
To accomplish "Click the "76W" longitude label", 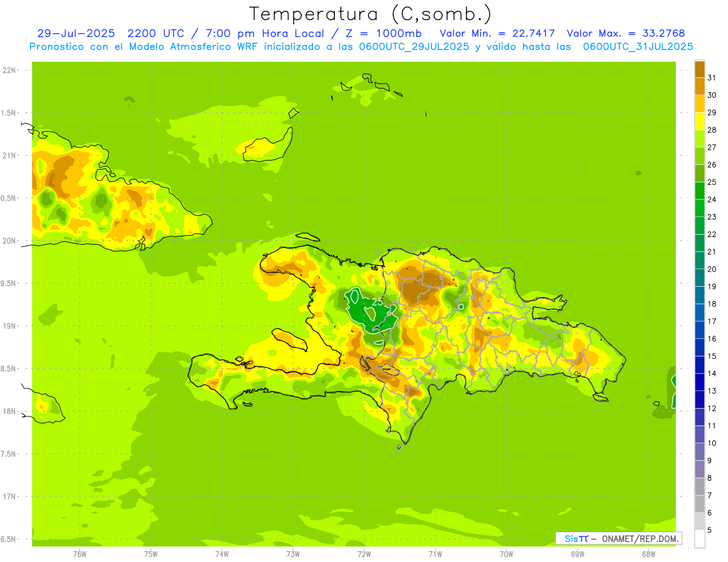I will click(79, 554).
